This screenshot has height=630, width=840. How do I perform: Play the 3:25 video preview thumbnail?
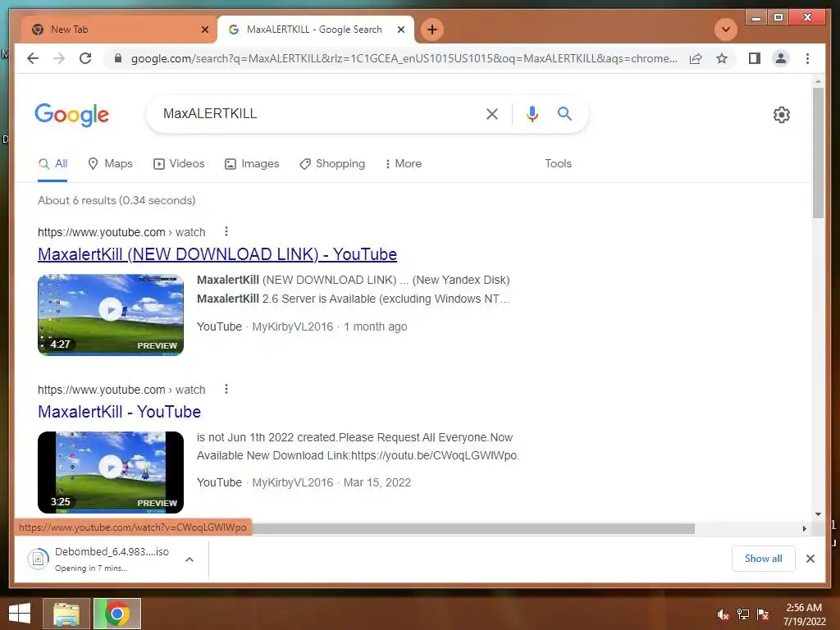tap(111, 472)
